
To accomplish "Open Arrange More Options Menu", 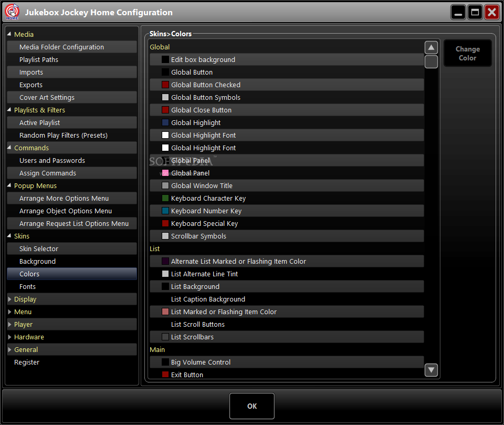I will 72,198.
